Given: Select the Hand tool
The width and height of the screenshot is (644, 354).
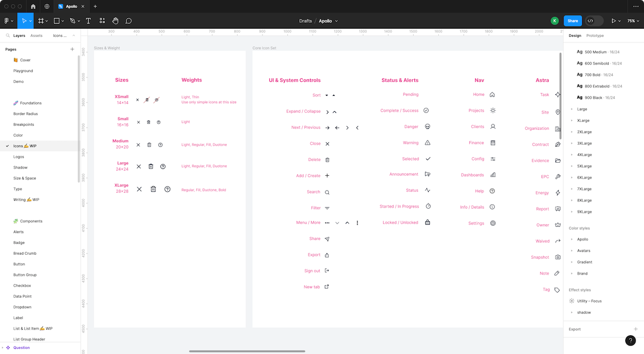Looking at the screenshot, I should click(116, 21).
